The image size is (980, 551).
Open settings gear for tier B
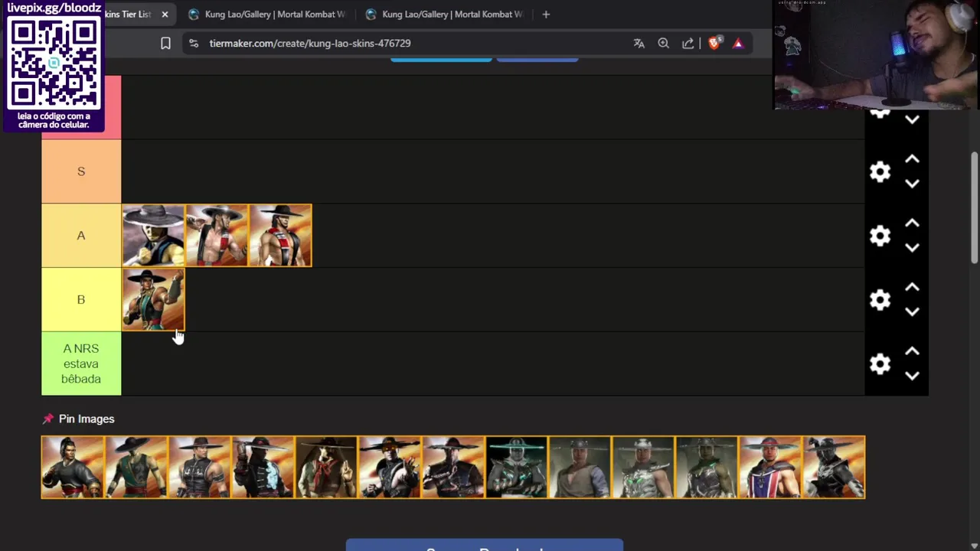coord(880,300)
